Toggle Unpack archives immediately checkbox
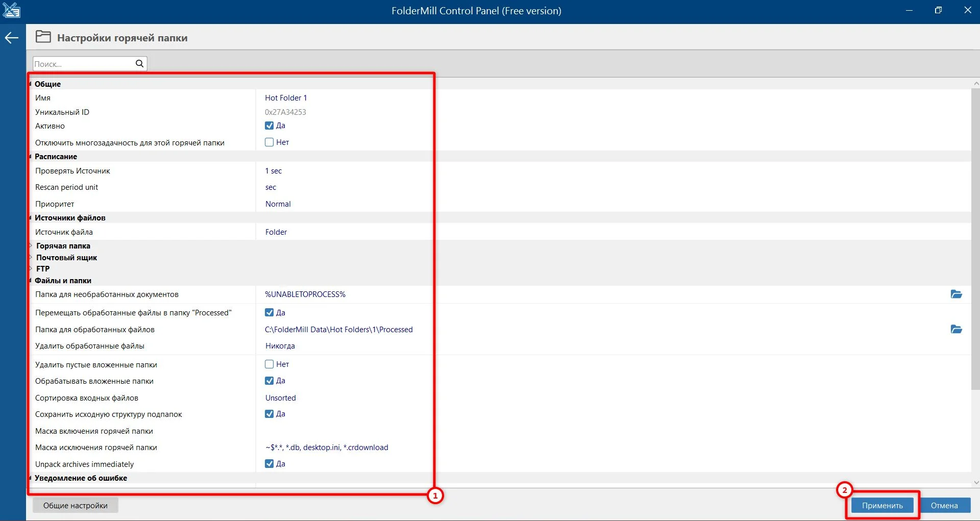Screen dimensions: 980x521 (269, 464)
